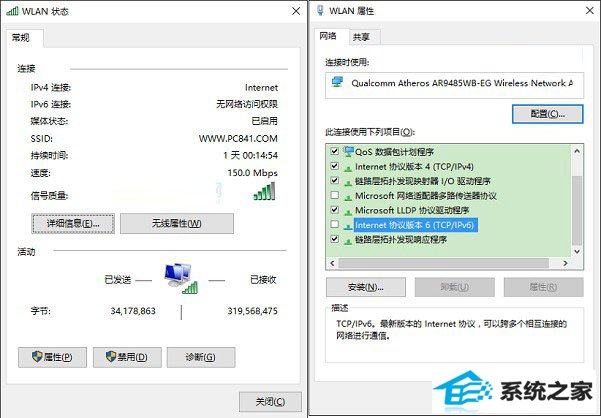Open 详细信息(E)... details button
The height and width of the screenshot is (418, 601).
(73, 223)
